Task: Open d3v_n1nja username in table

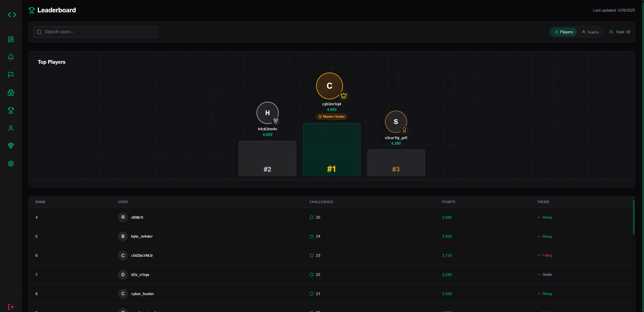Action: point(140,275)
